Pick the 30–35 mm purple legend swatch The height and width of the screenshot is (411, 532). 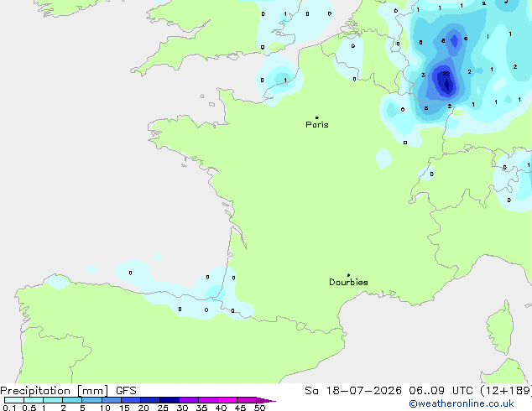pyautogui.click(x=189, y=400)
